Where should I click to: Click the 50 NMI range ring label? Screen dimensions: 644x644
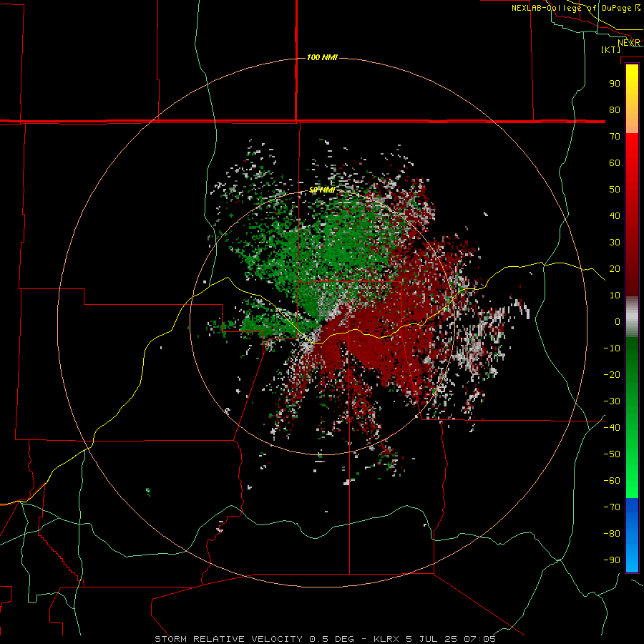tap(322, 190)
